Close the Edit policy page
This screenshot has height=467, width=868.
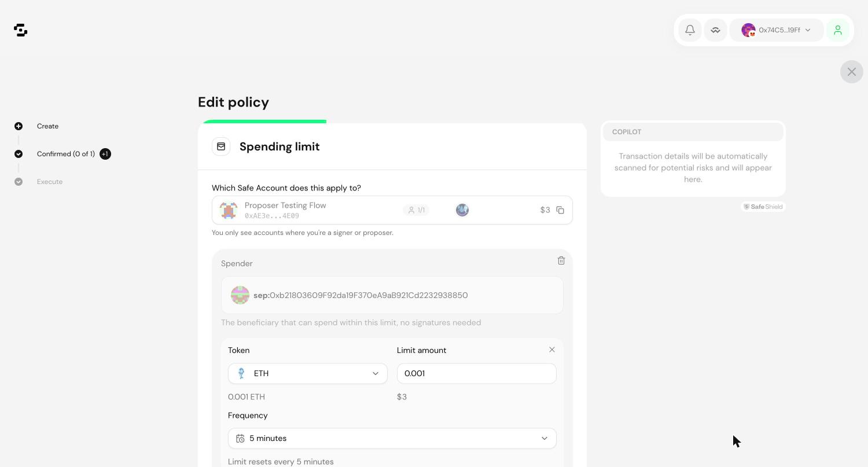[x=851, y=72]
